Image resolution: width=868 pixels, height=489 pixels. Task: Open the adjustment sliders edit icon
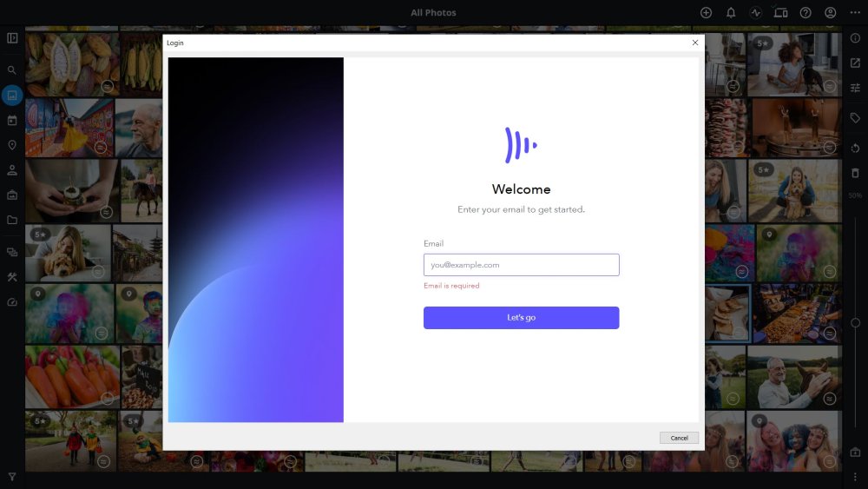[x=855, y=88]
